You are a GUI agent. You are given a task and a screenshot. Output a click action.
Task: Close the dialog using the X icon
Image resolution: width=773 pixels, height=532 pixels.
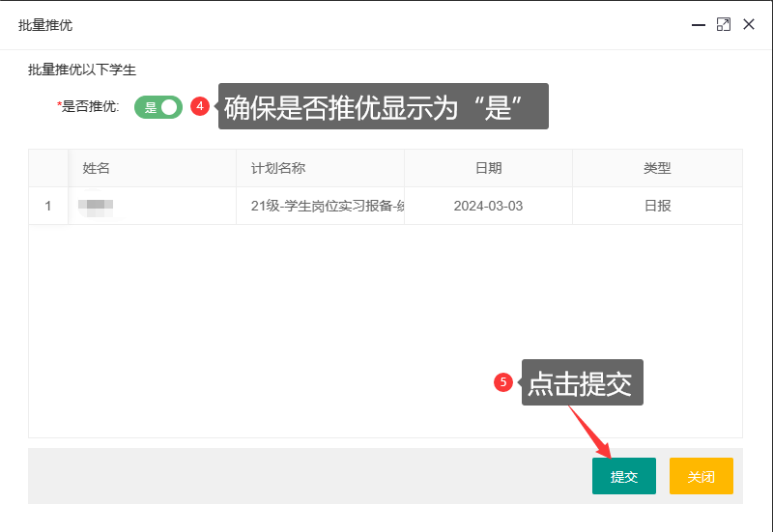(x=748, y=25)
